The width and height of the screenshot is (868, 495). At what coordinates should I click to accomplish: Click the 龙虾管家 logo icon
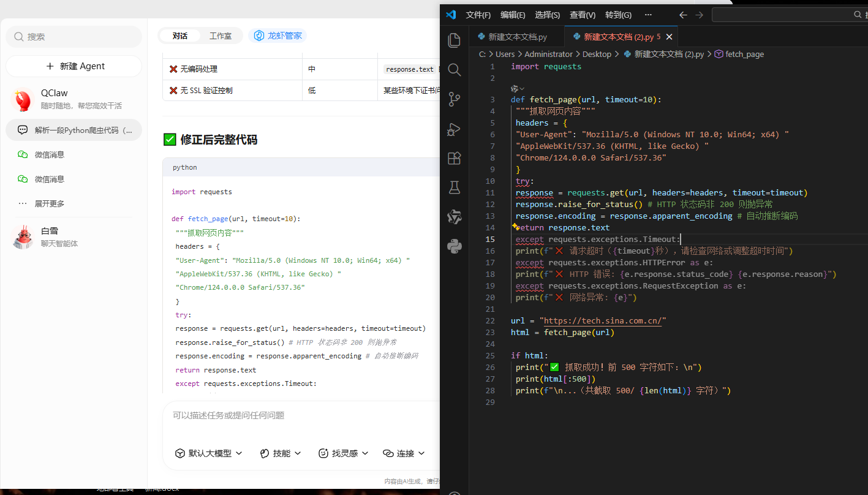click(x=259, y=36)
